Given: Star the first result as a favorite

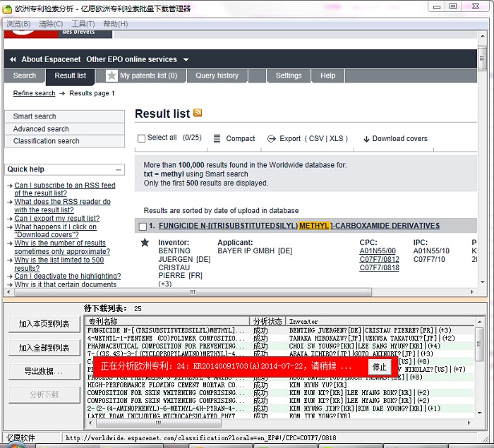Looking at the screenshot, I should (145, 243).
